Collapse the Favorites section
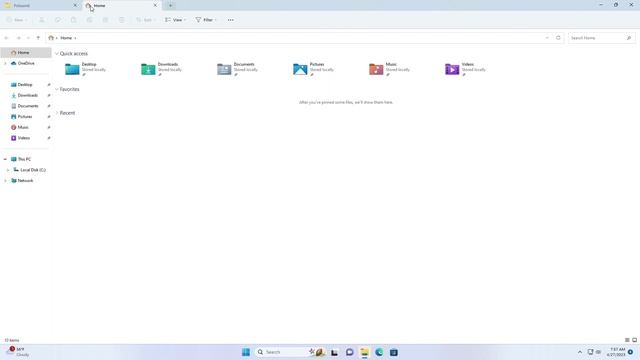 [x=57, y=89]
